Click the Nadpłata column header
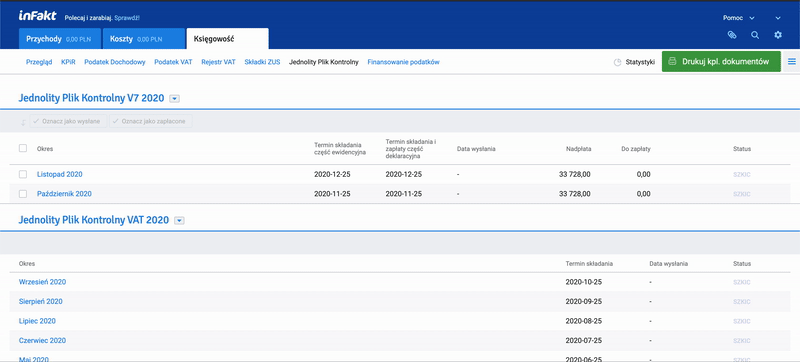 579,149
